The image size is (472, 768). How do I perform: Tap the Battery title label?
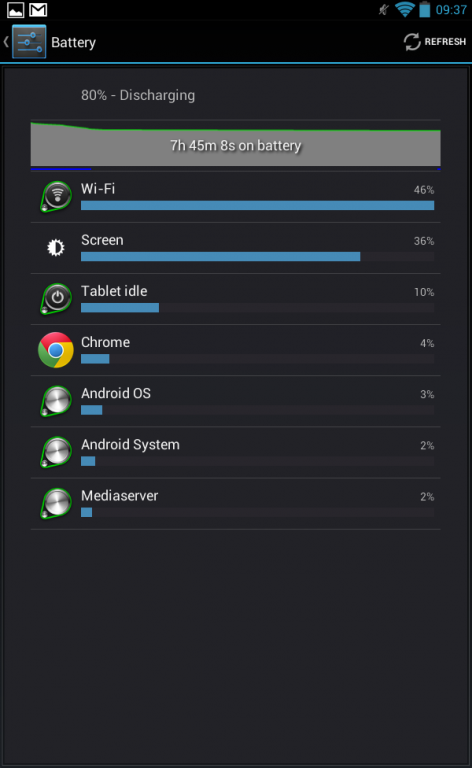73,43
